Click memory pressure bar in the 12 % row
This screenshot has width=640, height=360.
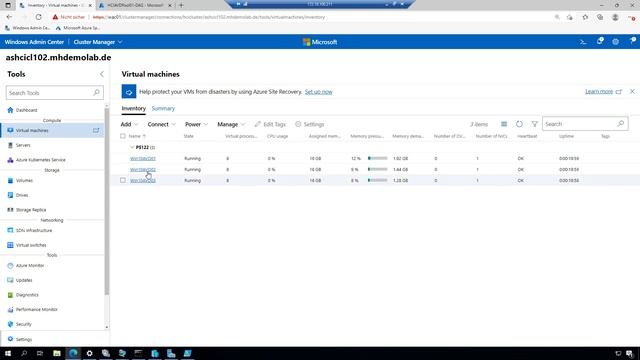378,158
